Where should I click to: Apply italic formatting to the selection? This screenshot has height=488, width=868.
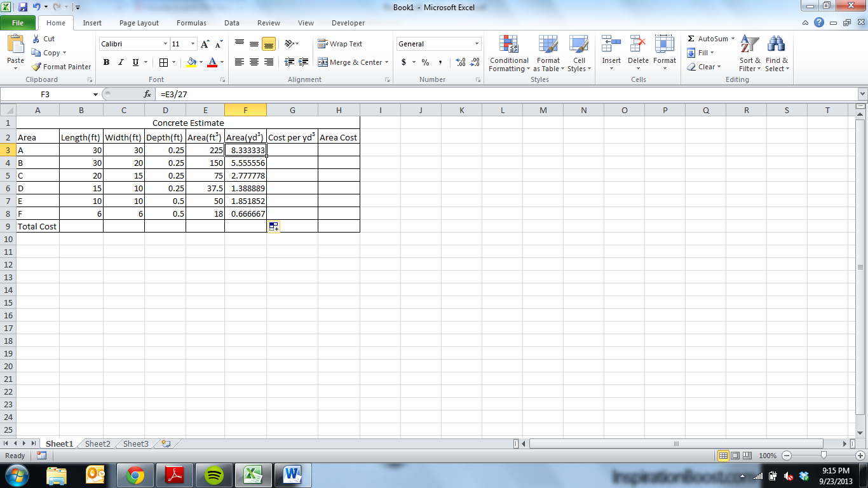[x=120, y=62]
